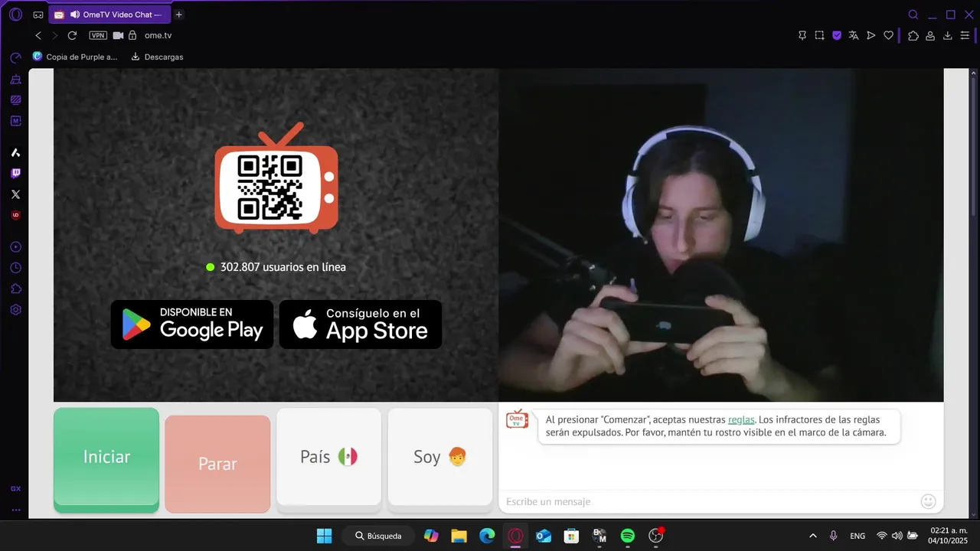Toggle the VPN badge in the address bar

click(98, 35)
